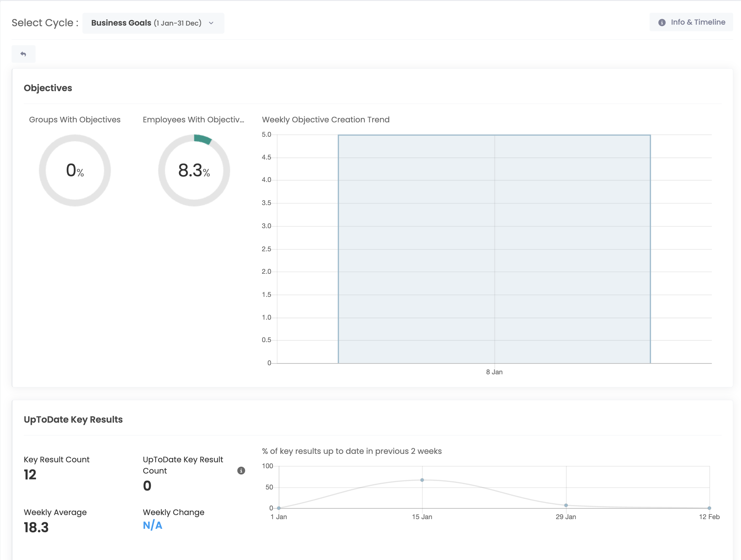Click the green segment of the employees donut
The image size is (741, 560).
click(202, 139)
